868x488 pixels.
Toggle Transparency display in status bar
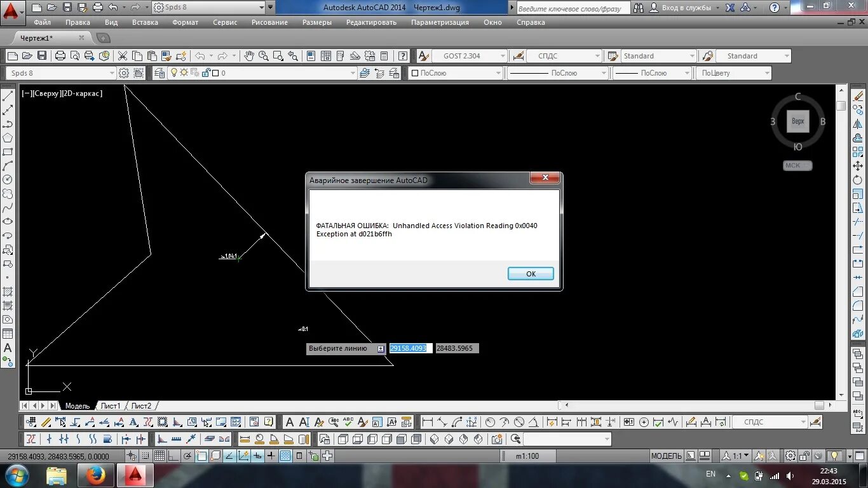click(285, 456)
